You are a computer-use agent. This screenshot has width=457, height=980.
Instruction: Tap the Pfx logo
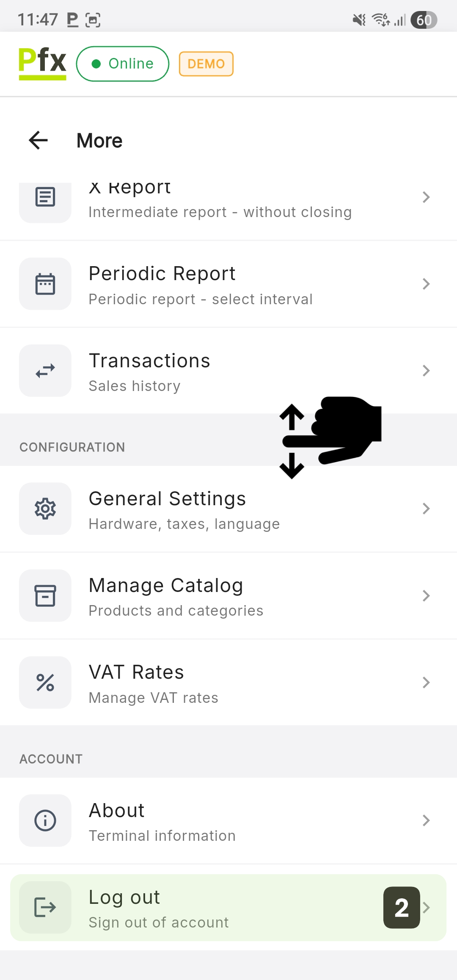tap(42, 63)
